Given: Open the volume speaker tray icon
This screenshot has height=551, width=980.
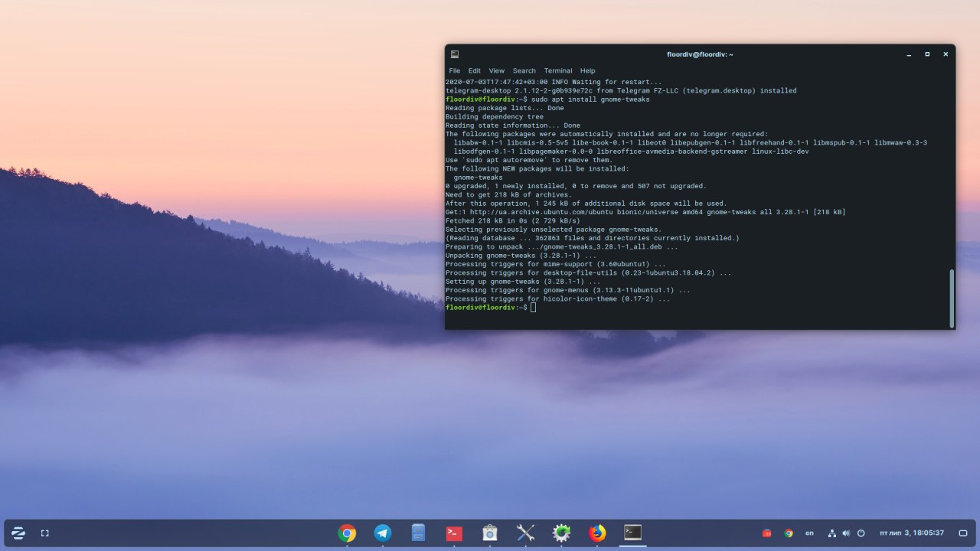Looking at the screenshot, I should tap(846, 533).
